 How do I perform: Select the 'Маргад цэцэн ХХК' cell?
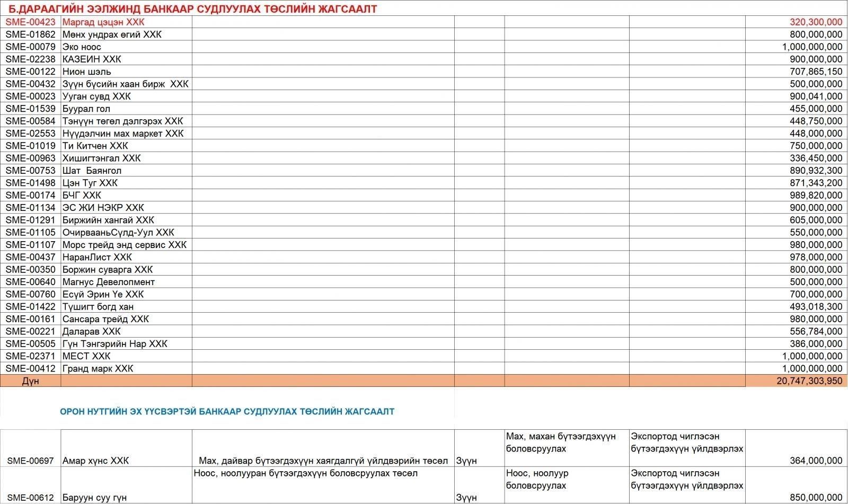tap(103, 22)
